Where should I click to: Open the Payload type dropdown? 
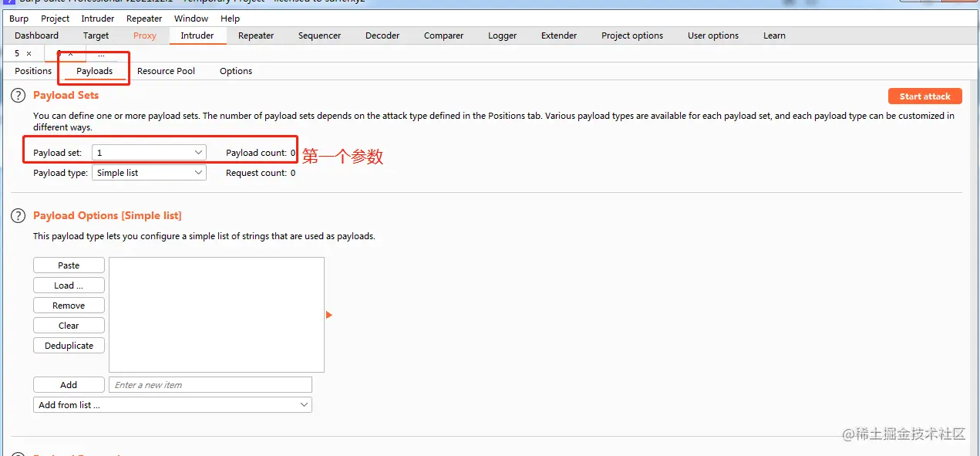pos(149,173)
